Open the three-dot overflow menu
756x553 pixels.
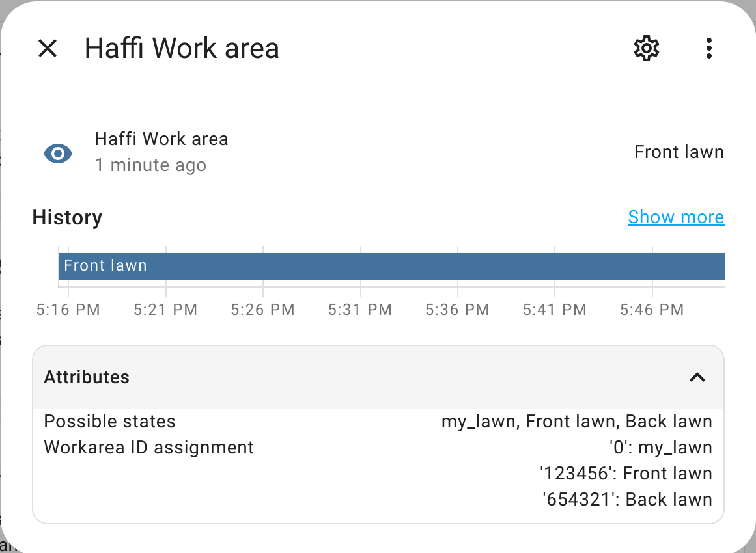(708, 49)
